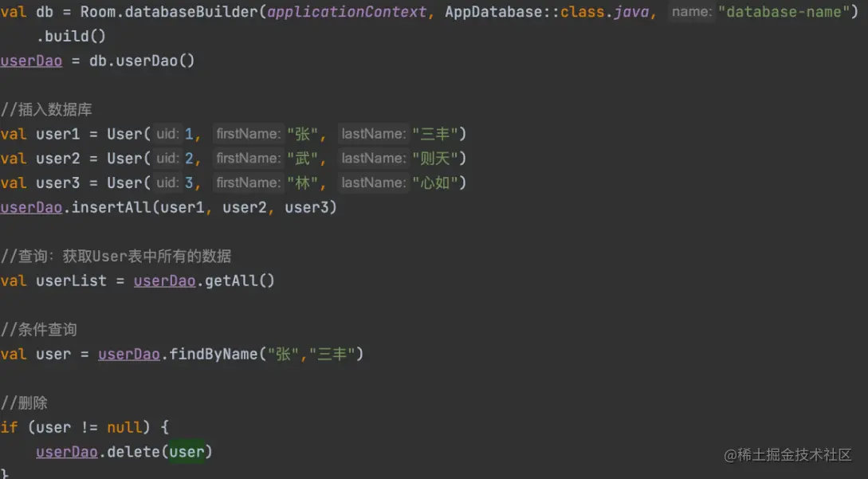868x479 pixels.
Task: Click the underlined userDao before insertAll
Action: pos(31,207)
